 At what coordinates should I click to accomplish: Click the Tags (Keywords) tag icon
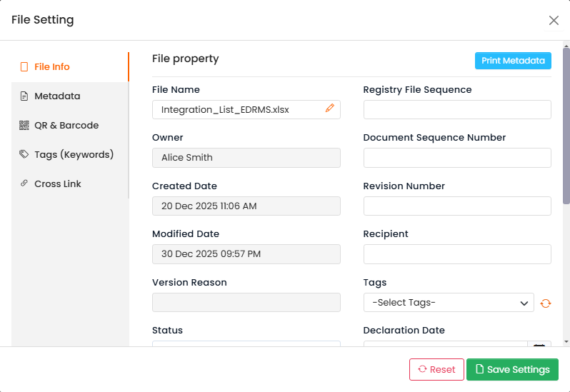tap(24, 155)
